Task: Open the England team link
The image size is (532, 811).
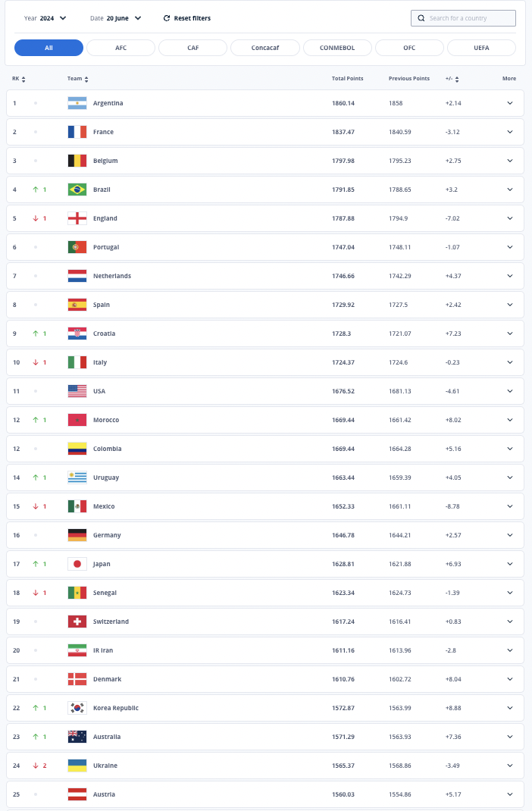Action: pos(105,218)
